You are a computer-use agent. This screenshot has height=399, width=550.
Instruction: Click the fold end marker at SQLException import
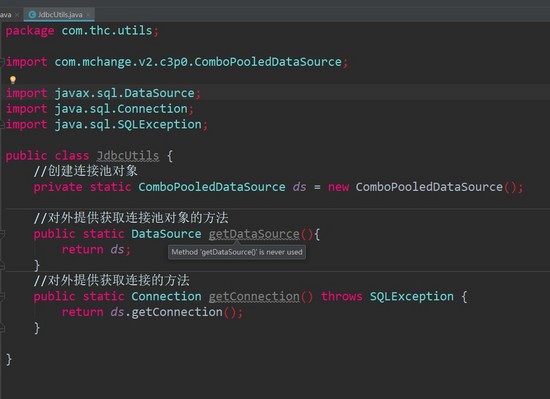point(2,124)
